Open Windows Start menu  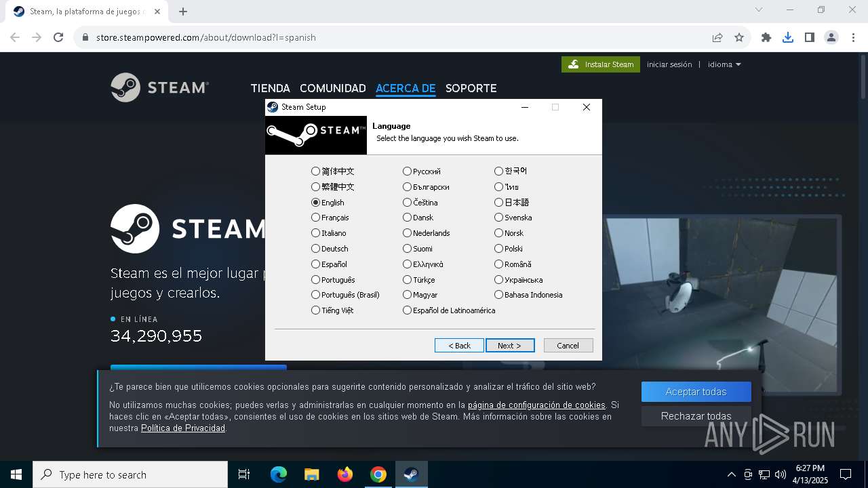pos(16,474)
